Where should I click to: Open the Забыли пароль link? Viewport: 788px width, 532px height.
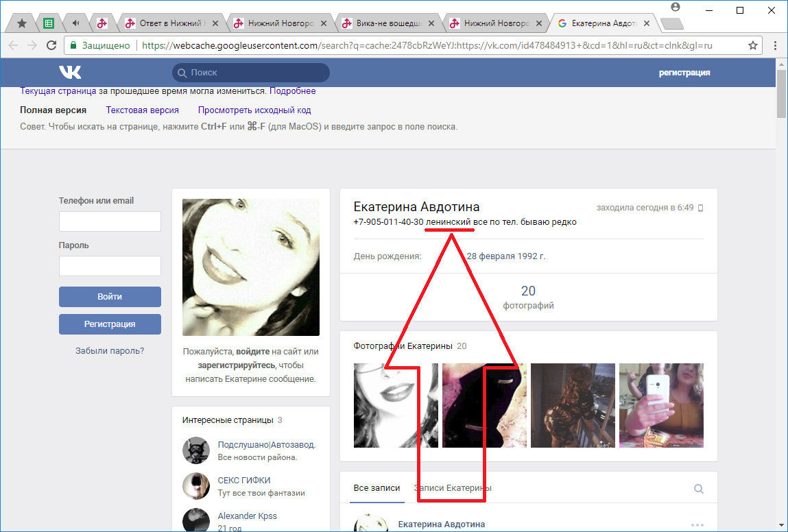[110, 350]
